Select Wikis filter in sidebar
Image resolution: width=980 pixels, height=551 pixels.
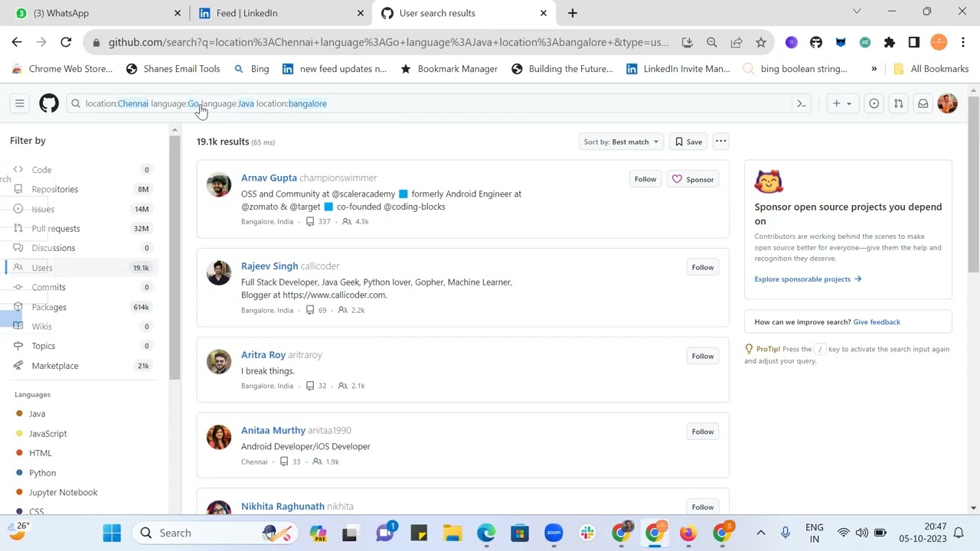click(82, 326)
